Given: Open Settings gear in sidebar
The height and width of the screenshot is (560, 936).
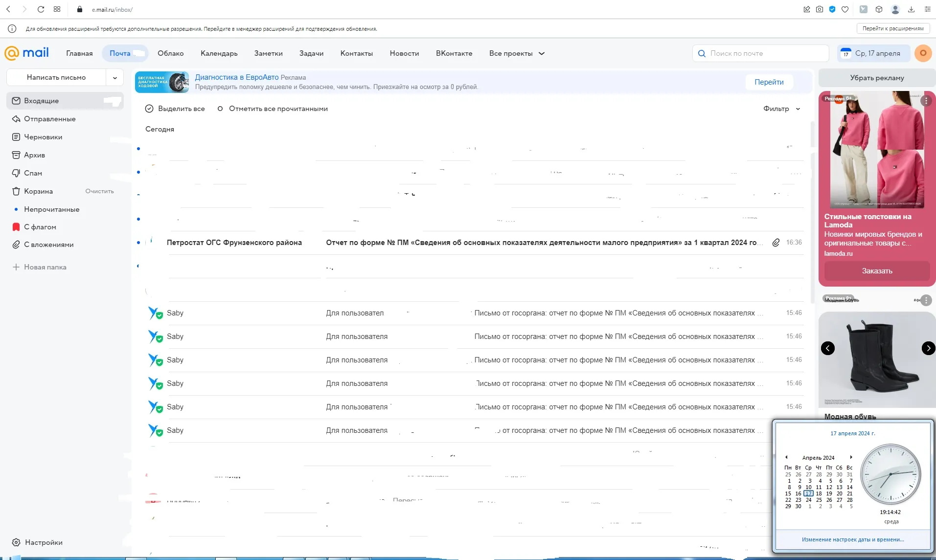Looking at the screenshot, I should pyautogui.click(x=16, y=542).
